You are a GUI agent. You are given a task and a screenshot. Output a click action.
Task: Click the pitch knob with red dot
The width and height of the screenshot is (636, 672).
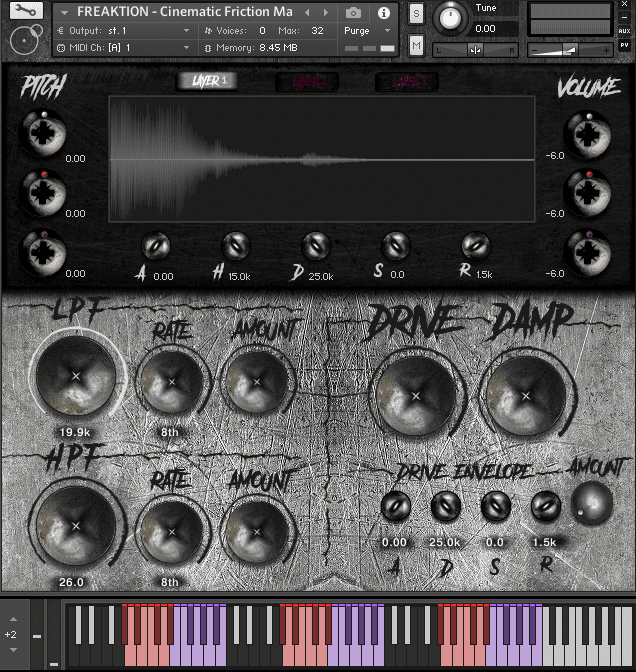click(43, 192)
